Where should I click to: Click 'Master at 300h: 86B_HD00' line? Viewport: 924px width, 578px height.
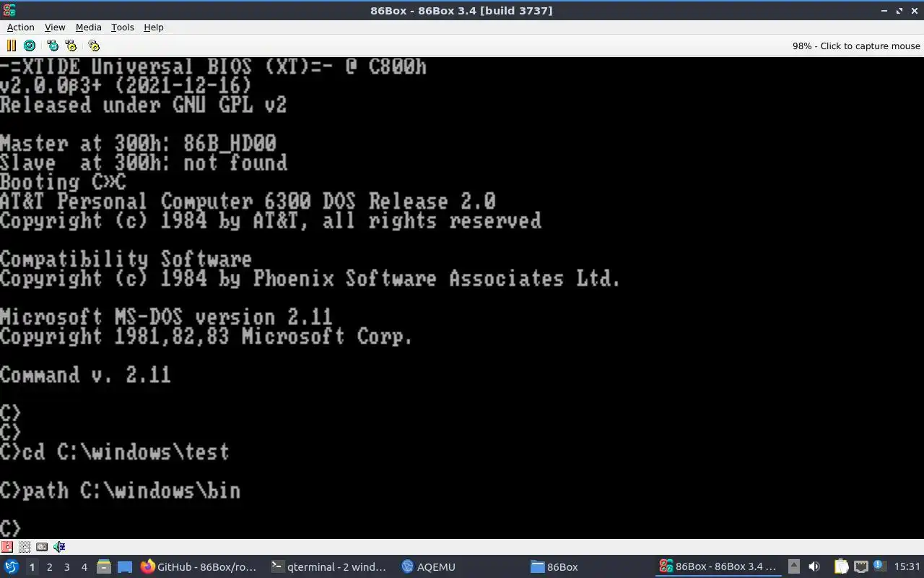[138, 143]
